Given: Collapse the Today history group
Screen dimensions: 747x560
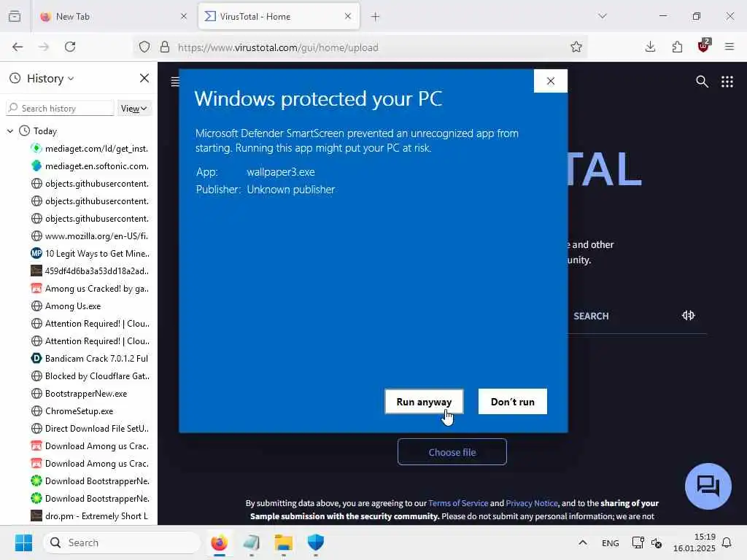Looking at the screenshot, I should click(10, 131).
